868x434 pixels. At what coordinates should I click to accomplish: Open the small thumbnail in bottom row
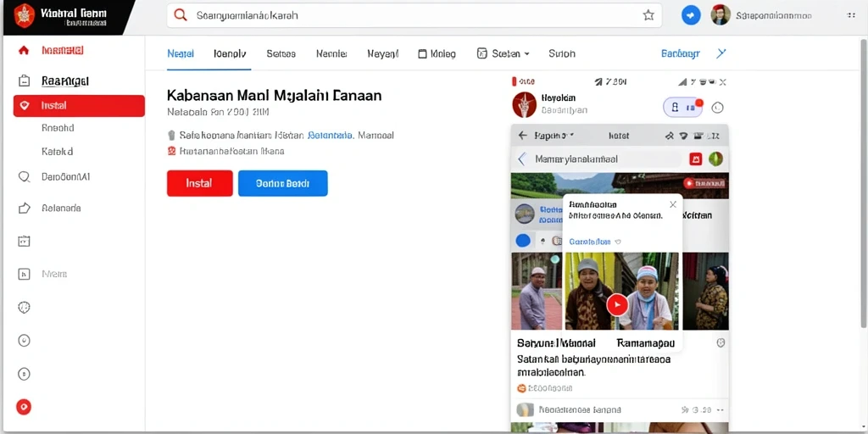525,409
